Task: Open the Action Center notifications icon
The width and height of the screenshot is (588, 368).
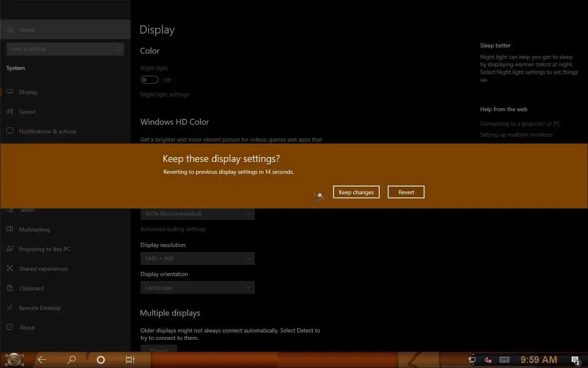Action: pos(576,360)
